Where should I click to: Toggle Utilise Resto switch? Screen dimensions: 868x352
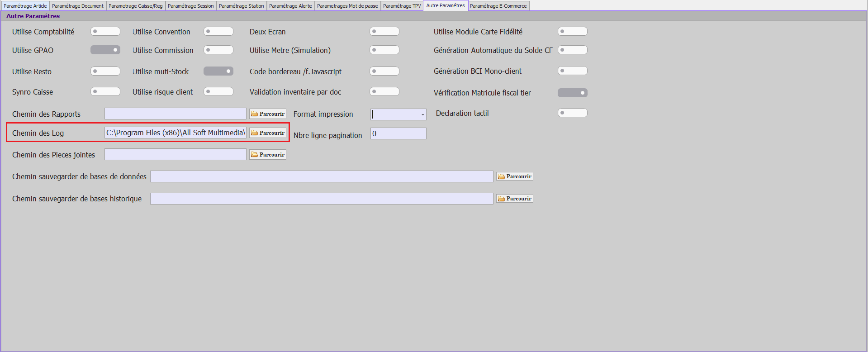(x=105, y=71)
